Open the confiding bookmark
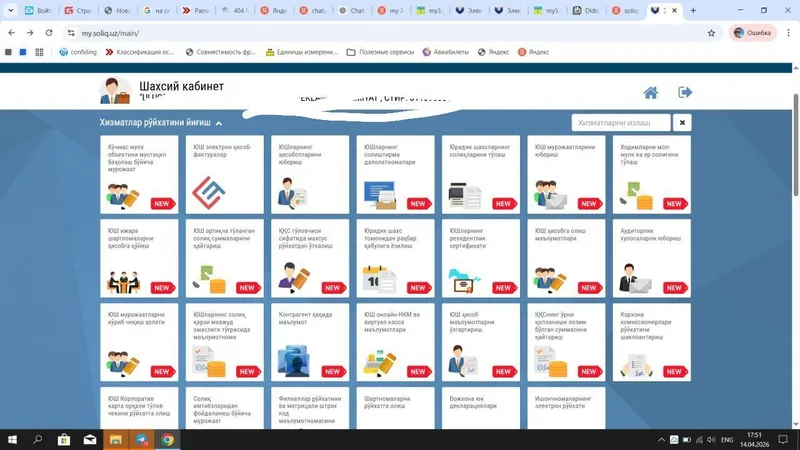This screenshot has height=450, width=800. tap(78, 52)
